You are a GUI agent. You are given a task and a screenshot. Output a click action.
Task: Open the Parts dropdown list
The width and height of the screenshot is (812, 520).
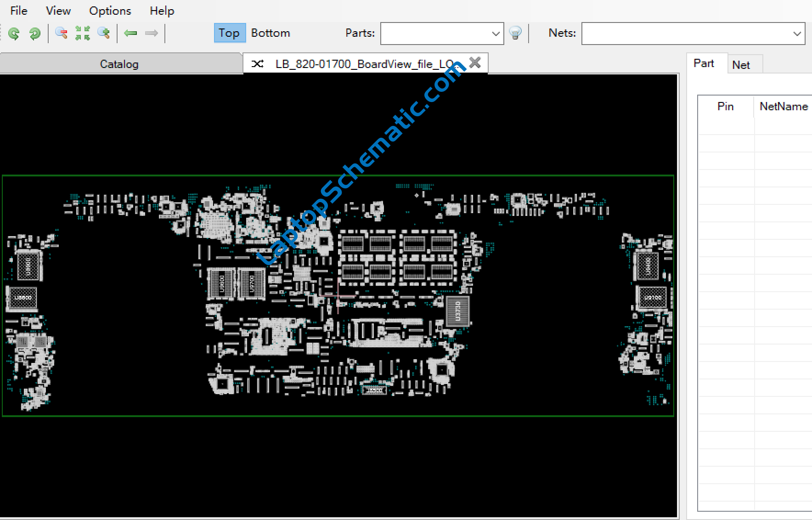click(x=496, y=34)
